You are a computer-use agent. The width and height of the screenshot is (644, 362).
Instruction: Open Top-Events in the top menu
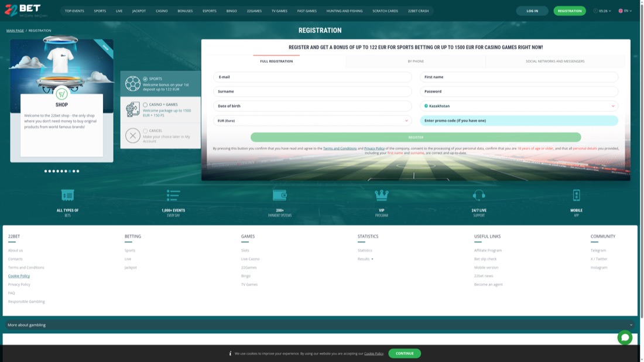point(74,11)
